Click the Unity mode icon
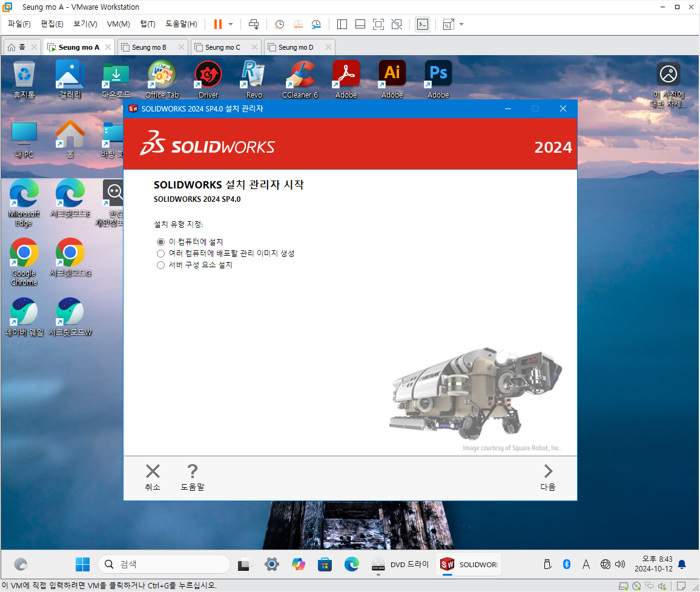 click(397, 24)
